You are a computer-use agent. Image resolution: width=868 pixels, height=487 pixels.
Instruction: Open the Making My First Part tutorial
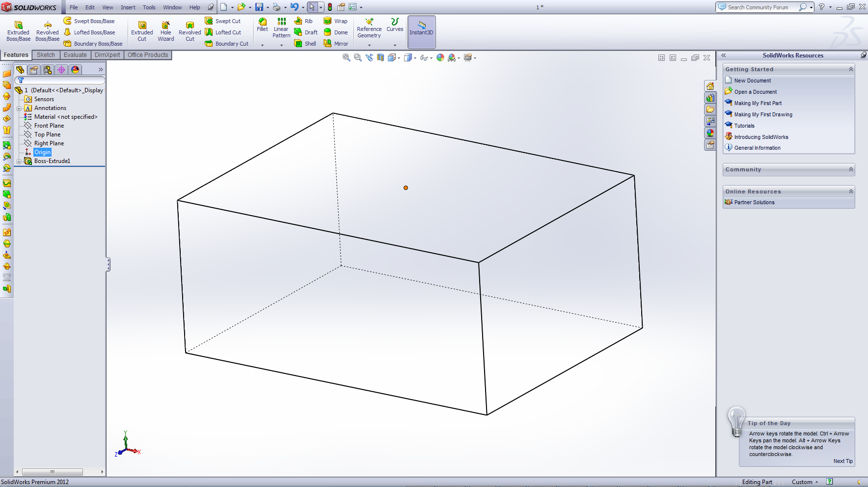pos(758,103)
